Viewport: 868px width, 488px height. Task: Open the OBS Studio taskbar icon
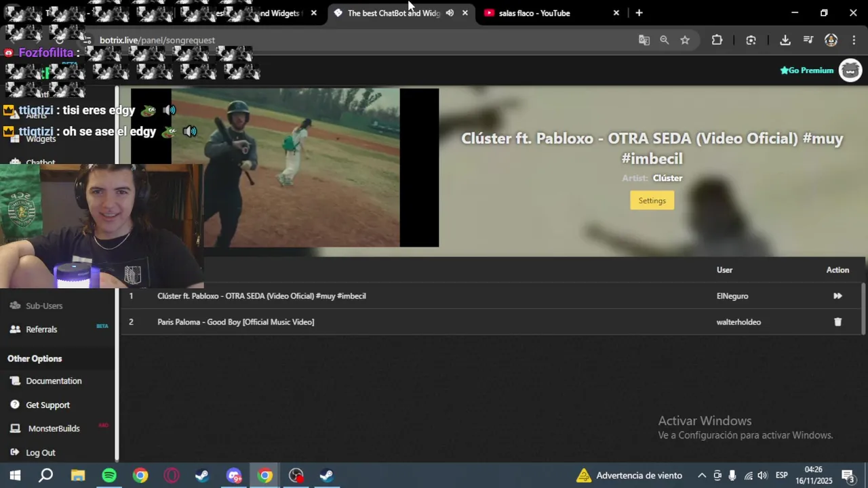(x=296, y=475)
